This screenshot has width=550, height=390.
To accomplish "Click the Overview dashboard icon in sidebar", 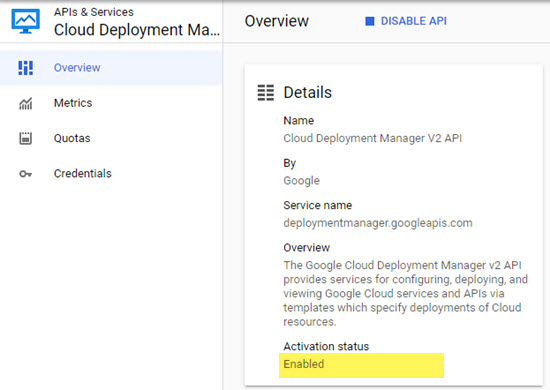I will (26, 68).
